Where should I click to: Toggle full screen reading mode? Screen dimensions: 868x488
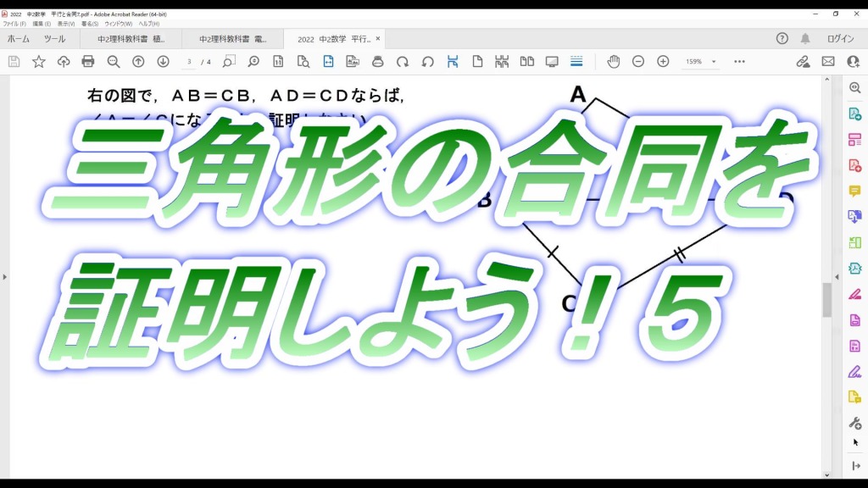pos(552,62)
